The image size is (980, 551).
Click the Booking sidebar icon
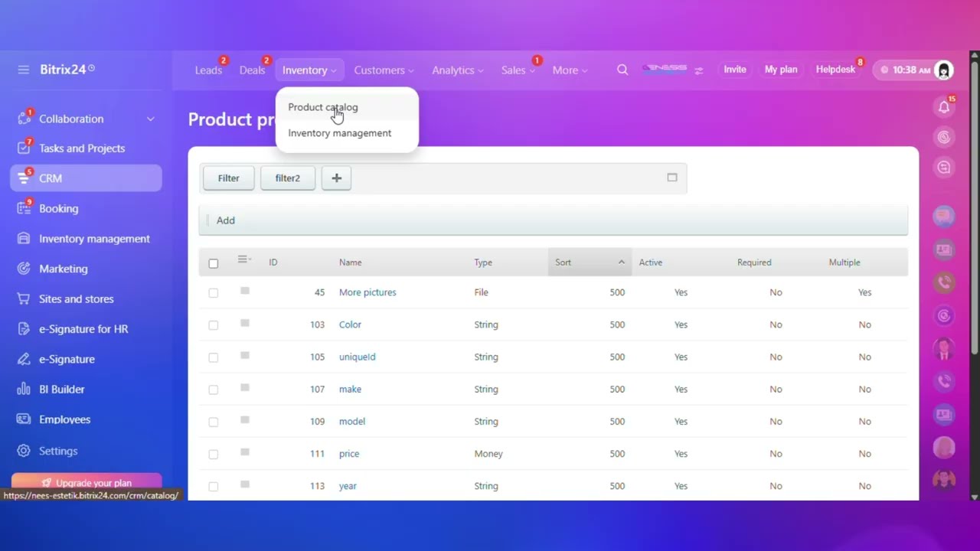click(x=24, y=208)
